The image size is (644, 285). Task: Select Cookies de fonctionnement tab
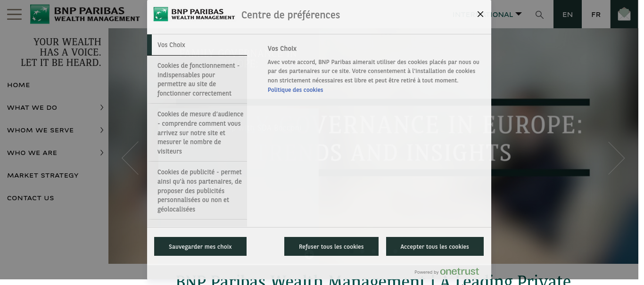(197, 80)
